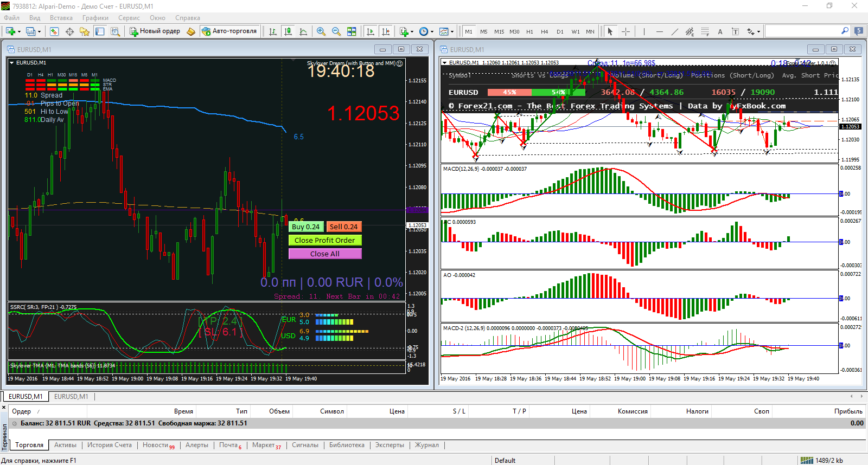Image resolution: width=868 pixels, height=465 pixels.
Task: Click the Close Profit Order button
Action: tap(325, 240)
